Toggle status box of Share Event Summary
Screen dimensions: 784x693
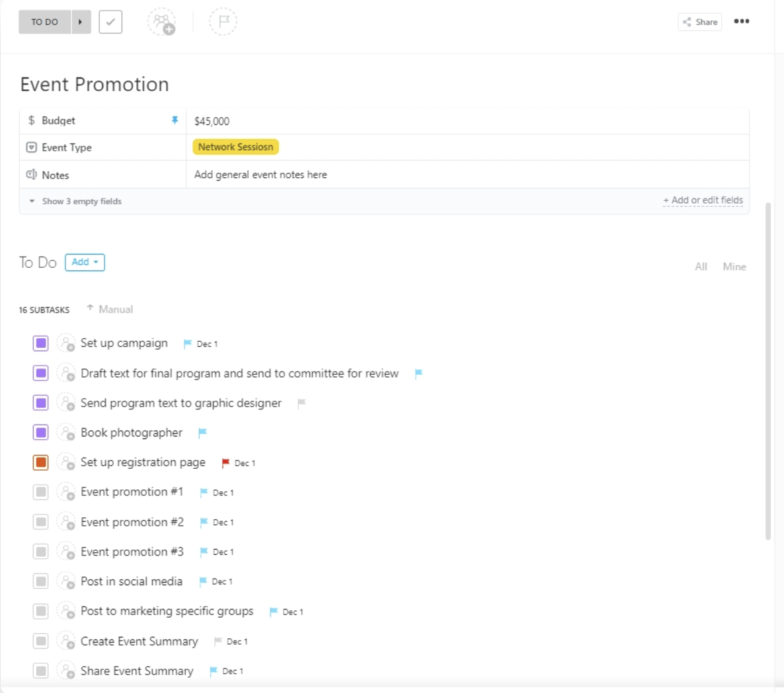click(41, 671)
